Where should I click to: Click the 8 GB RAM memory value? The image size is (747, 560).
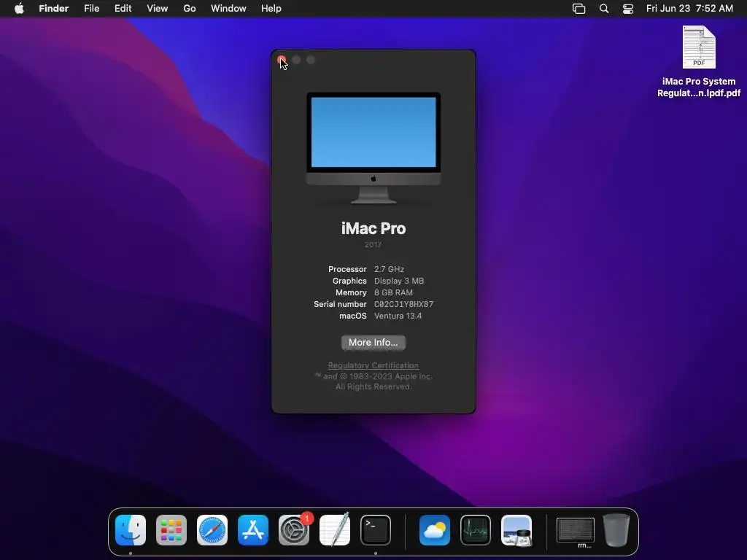pos(393,292)
